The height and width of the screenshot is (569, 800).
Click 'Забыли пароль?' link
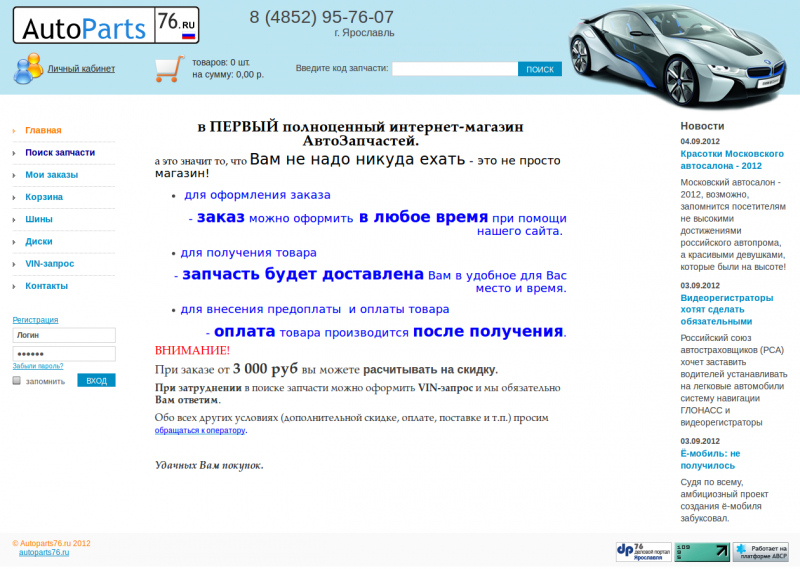click(38, 366)
